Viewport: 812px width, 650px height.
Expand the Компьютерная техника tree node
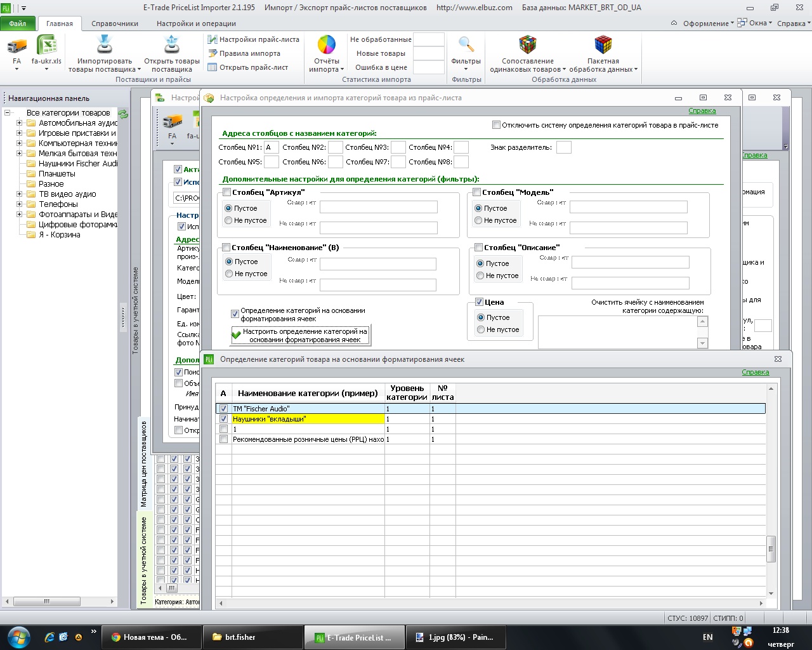click(19, 143)
